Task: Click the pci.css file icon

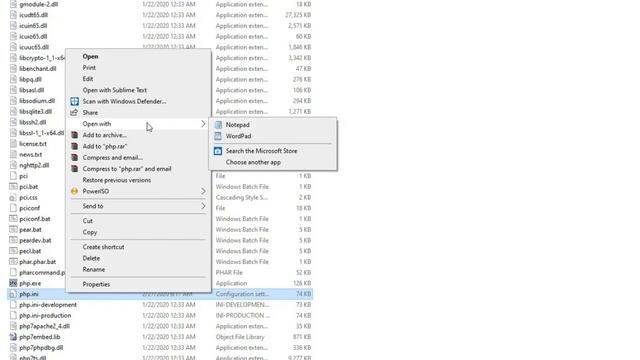Action: (x=13, y=198)
